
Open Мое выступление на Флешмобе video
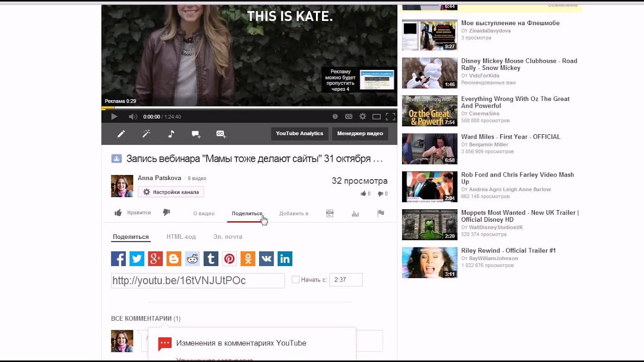point(510,23)
